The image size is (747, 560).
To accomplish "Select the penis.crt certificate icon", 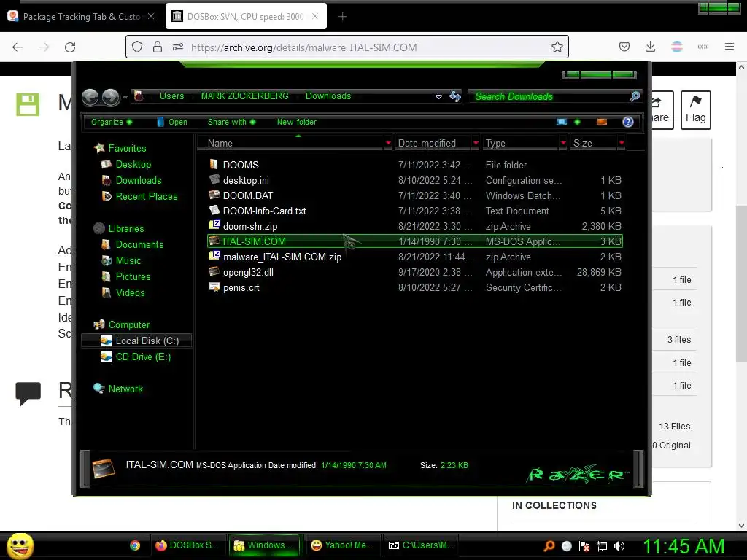I will click(x=214, y=287).
